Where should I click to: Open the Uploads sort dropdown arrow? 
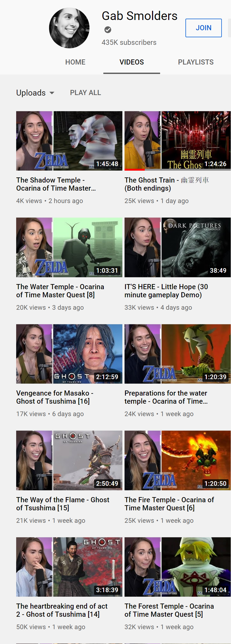coord(52,93)
